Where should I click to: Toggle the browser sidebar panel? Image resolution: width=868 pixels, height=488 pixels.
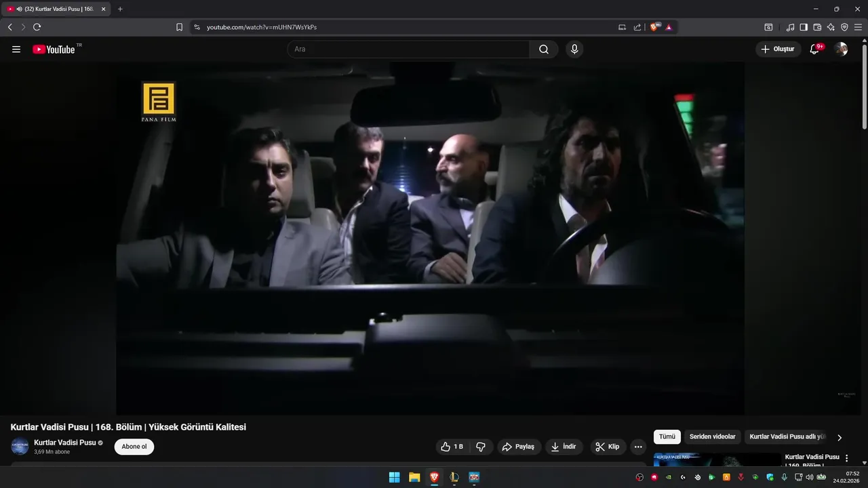pos(804,27)
